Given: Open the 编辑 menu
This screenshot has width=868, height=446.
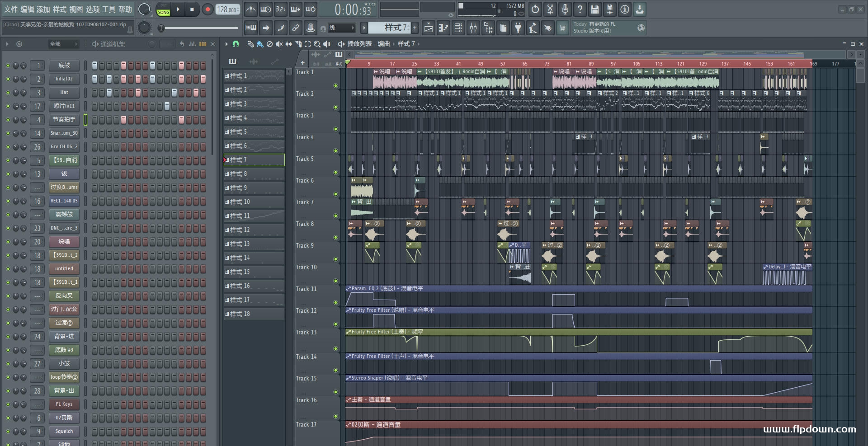Looking at the screenshot, I should point(27,9).
